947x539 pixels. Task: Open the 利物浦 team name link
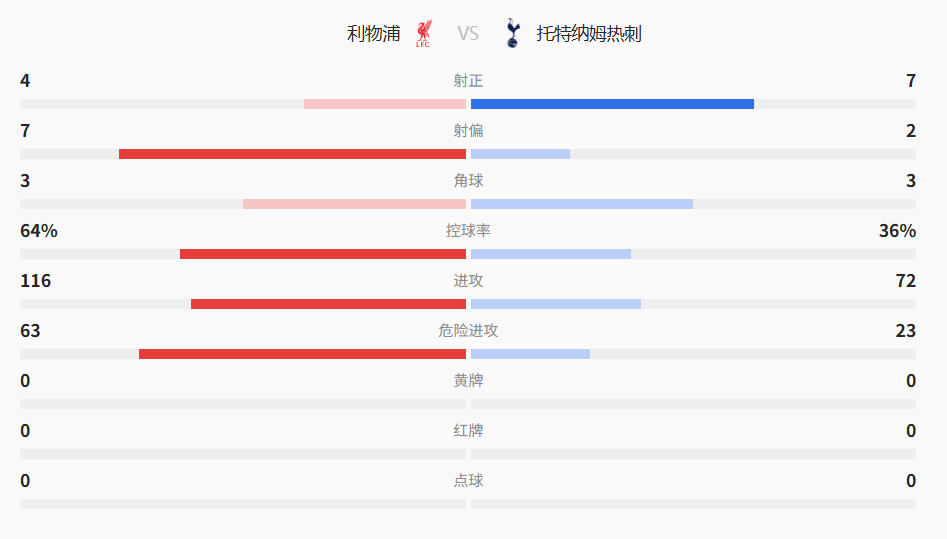tap(373, 33)
